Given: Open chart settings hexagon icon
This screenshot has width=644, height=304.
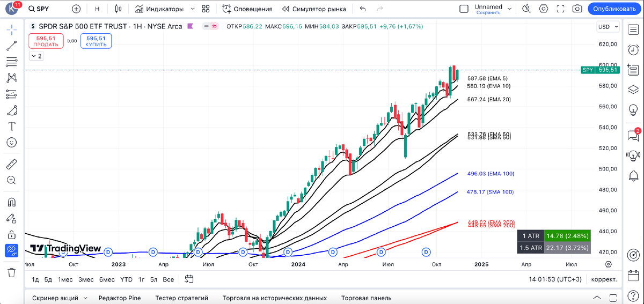Looking at the screenshot, I should [x=544, y=9].
